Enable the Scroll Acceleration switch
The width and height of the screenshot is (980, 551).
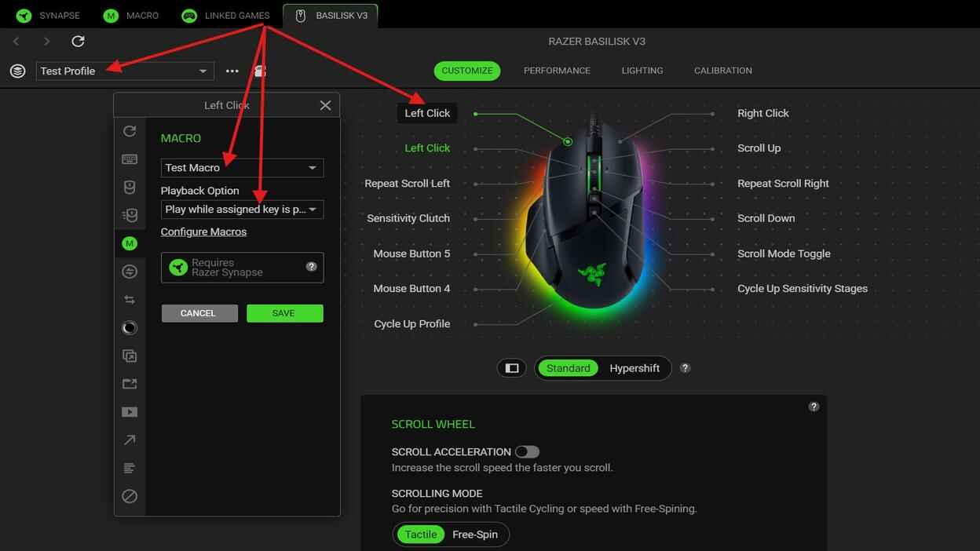coord(527,452)
